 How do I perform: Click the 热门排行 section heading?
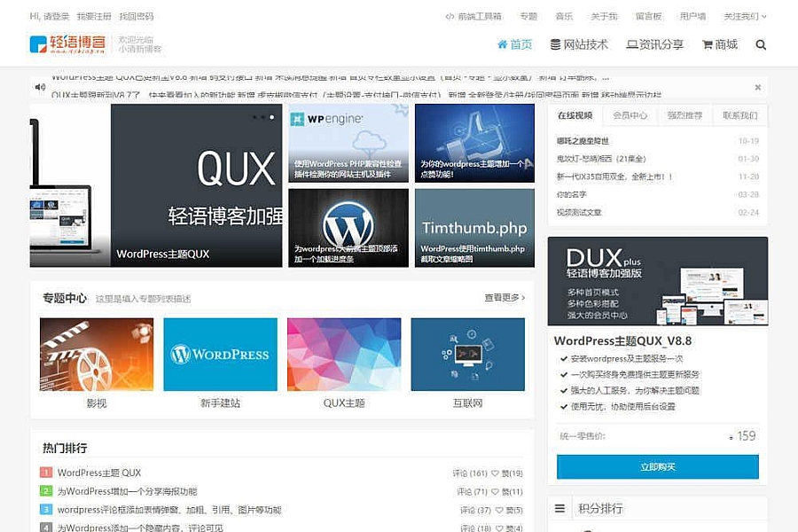click(65, 448)
